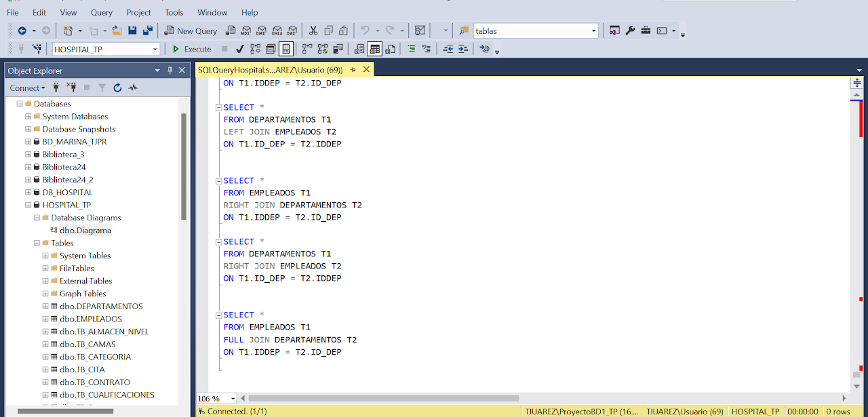Click the editor horizontal scrollbar thumb
868x417 pixels.
coord(383,398)
